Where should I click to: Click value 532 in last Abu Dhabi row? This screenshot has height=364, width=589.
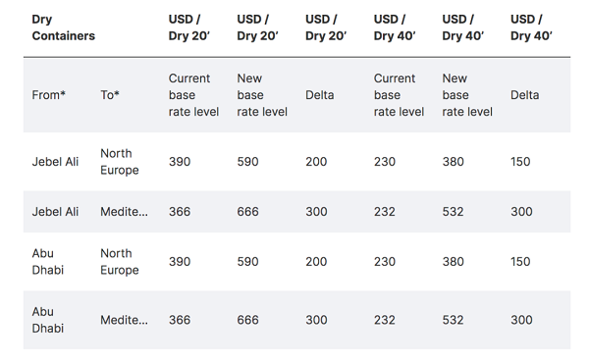(453, 320)
